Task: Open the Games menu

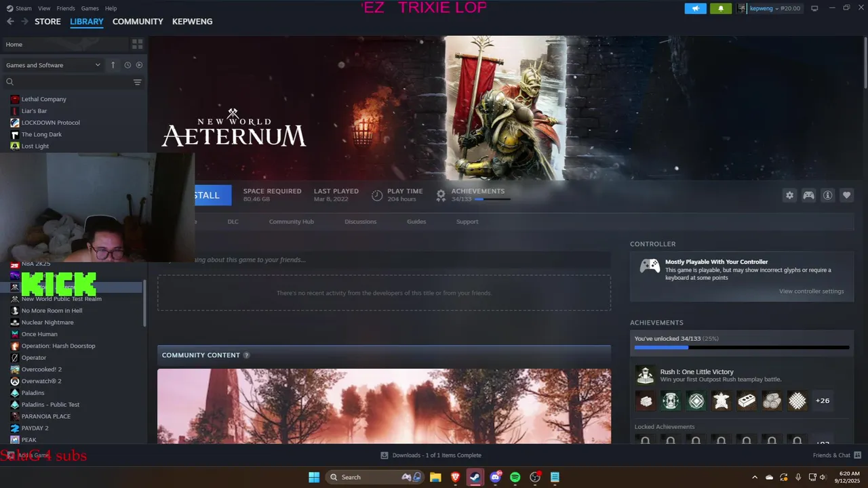Action: coord(90,8)
